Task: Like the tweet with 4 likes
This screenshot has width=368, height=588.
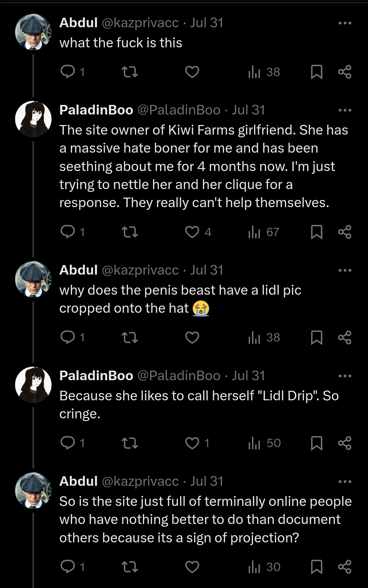Action: 192,232
